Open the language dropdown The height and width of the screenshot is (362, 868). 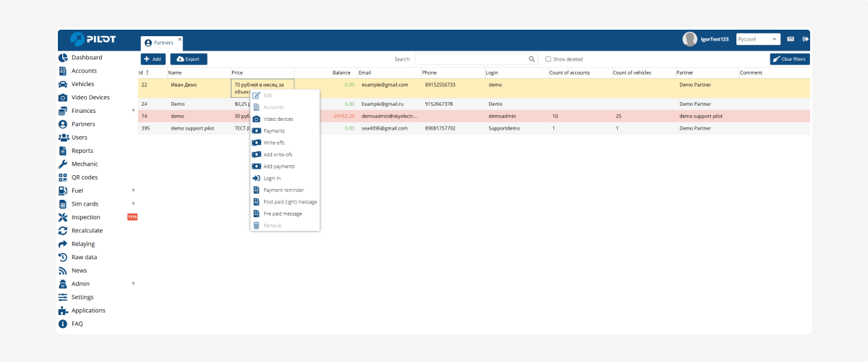tap(757, 39)
